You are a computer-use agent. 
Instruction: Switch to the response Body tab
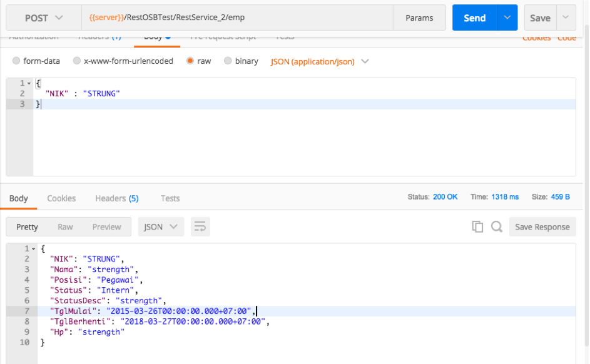(18, 198)
